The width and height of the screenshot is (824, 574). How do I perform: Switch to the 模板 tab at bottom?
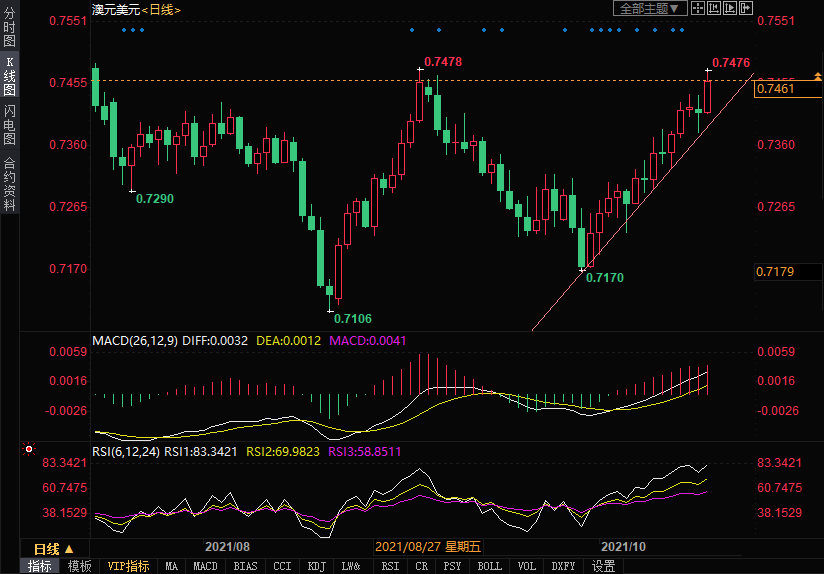(80, 566)
